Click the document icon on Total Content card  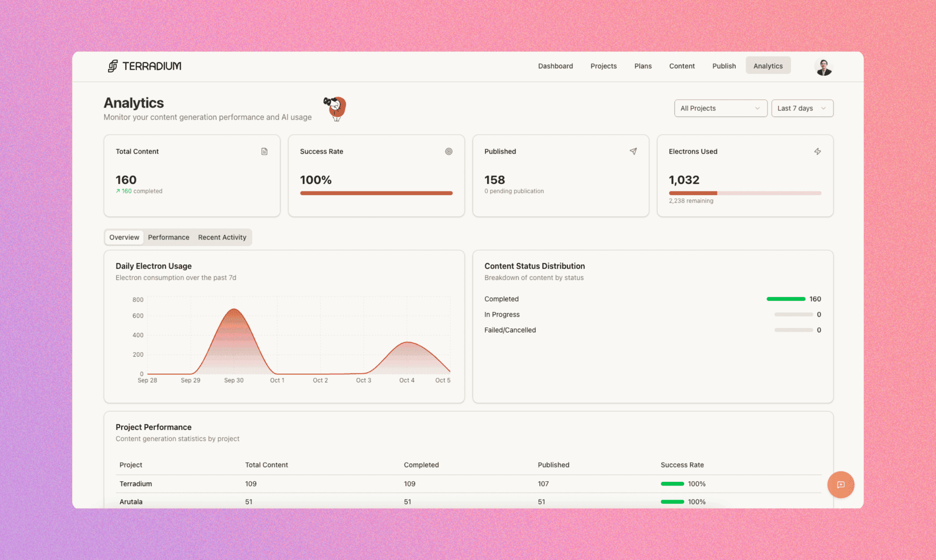coord(265,151)
